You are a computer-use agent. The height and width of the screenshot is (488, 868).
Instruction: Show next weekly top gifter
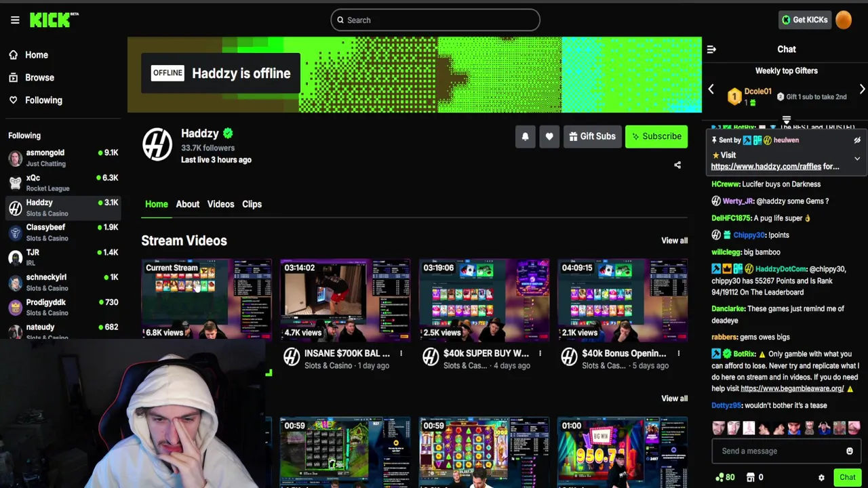pos(862,89)
